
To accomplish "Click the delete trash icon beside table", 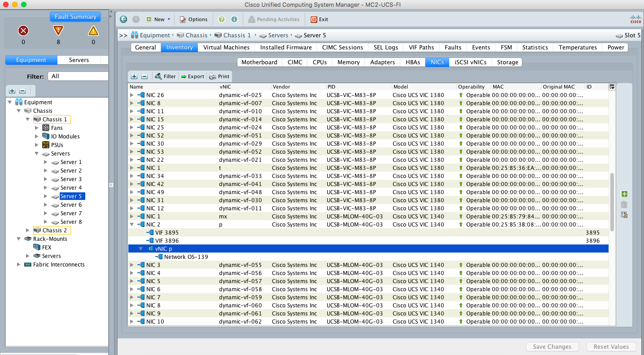I will click(x=624, y=204).
